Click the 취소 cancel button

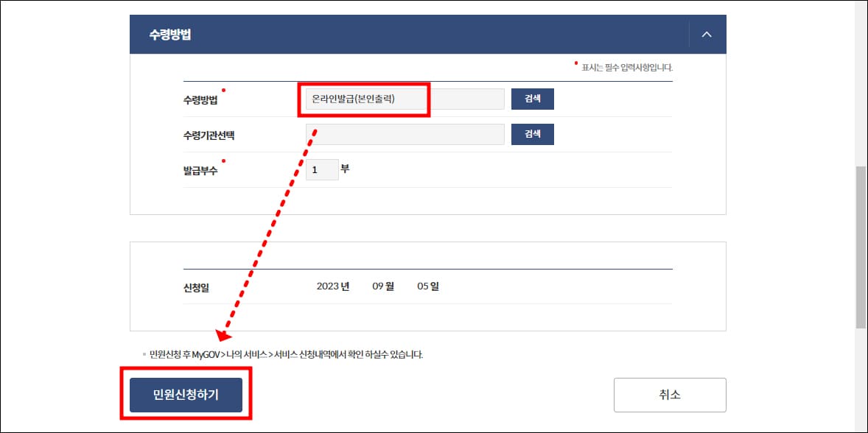coord(669,395)
